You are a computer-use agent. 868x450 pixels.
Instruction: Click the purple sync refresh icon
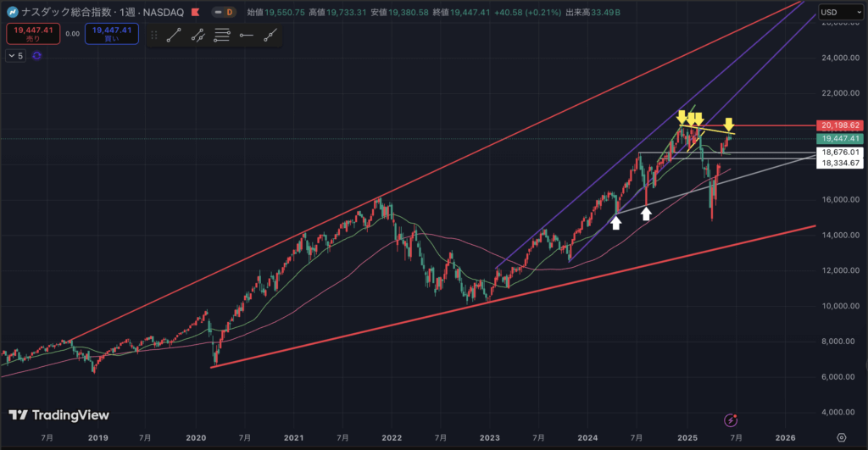click(37, 55)
